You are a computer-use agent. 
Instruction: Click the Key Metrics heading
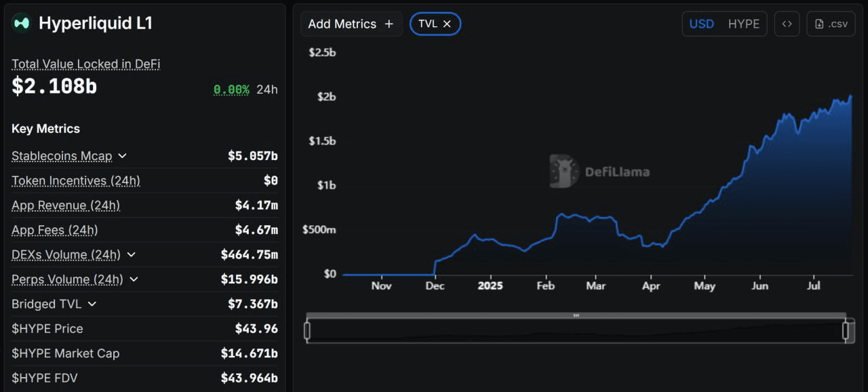[x=45, y=129]
